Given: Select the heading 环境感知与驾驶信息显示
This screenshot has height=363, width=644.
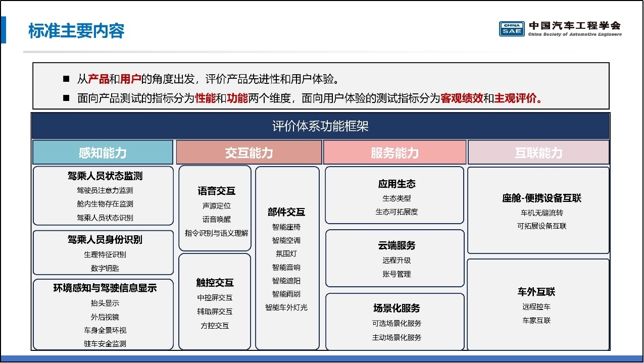Looking at the screenshot, I should pos(105,288).
